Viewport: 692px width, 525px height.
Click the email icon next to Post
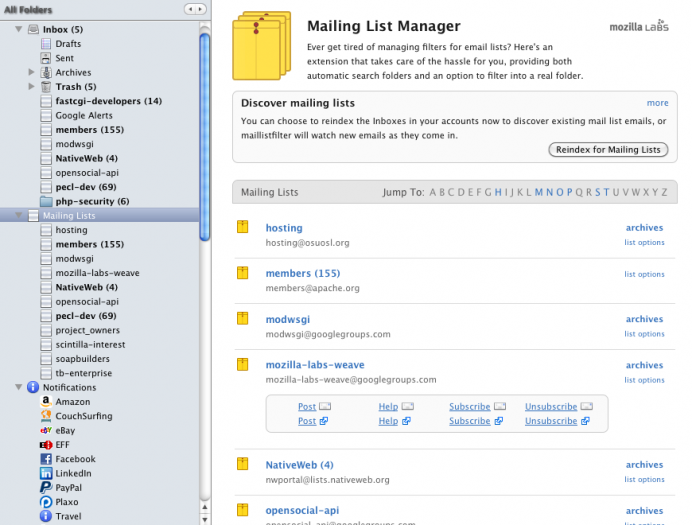325,406
